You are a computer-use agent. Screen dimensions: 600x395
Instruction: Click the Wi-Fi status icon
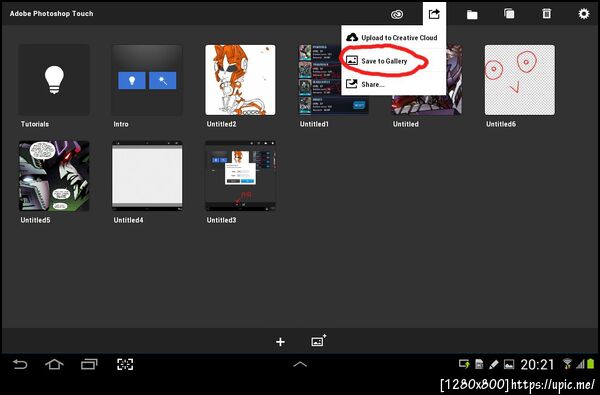pyautogui.click(x=567, y=364)
